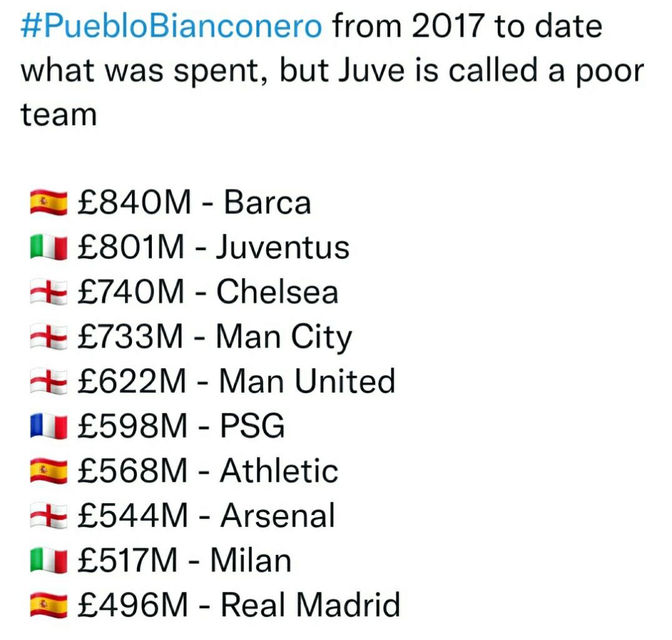The width and height of the screenshot is (672, 640).
Task: Click the #PuebloBianconero hashtag link
Action: [172, 27]
